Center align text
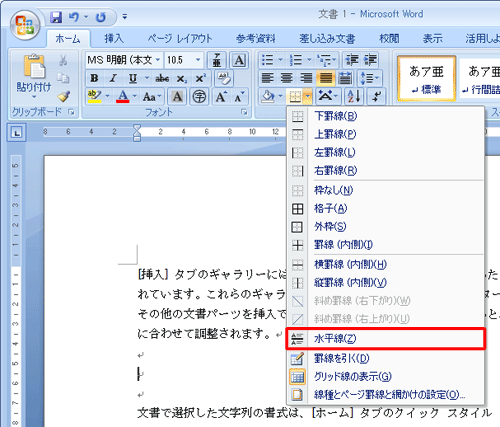Screen dimensions: 500x427 (x=287, y=79)
